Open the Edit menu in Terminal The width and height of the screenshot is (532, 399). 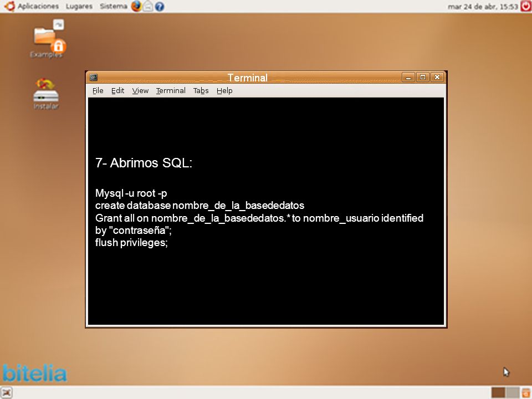coord(117,90)
